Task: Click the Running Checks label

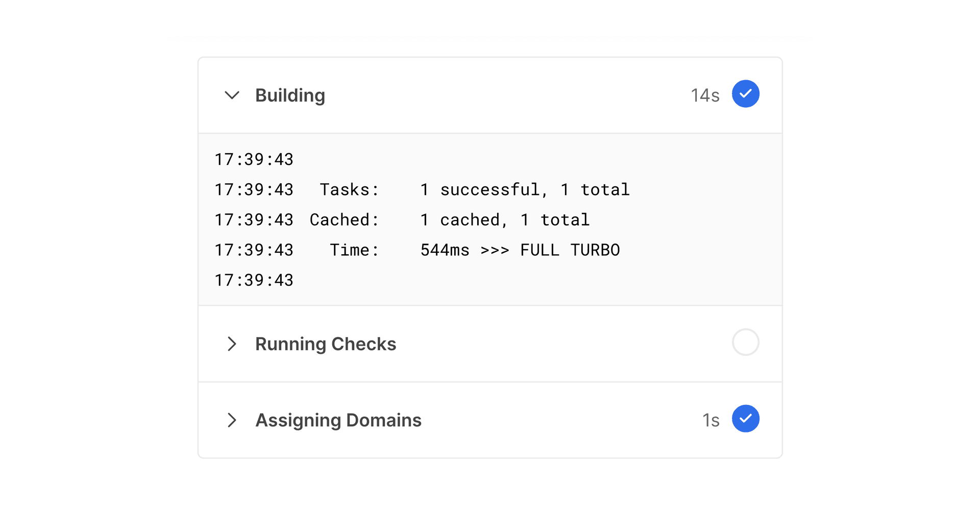Action: [326, 344]
